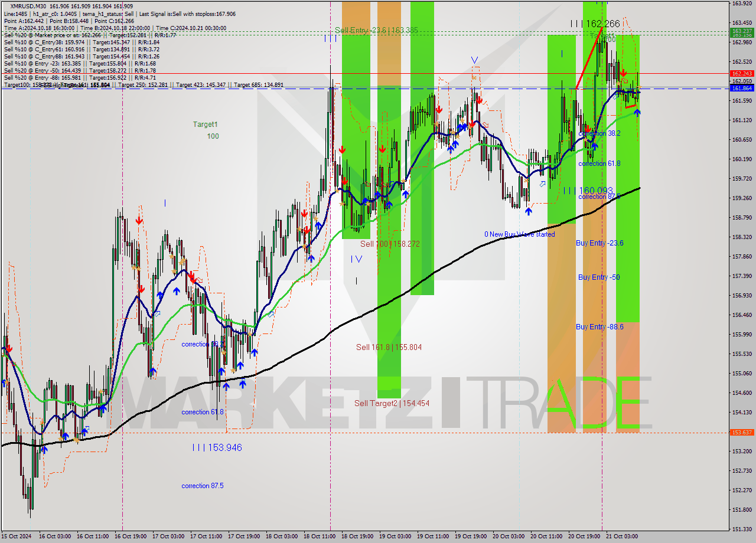Screen dimensions: 756x543
Task: Click the 'Sell 100 | 158.272' label
Action: [390, 244]
